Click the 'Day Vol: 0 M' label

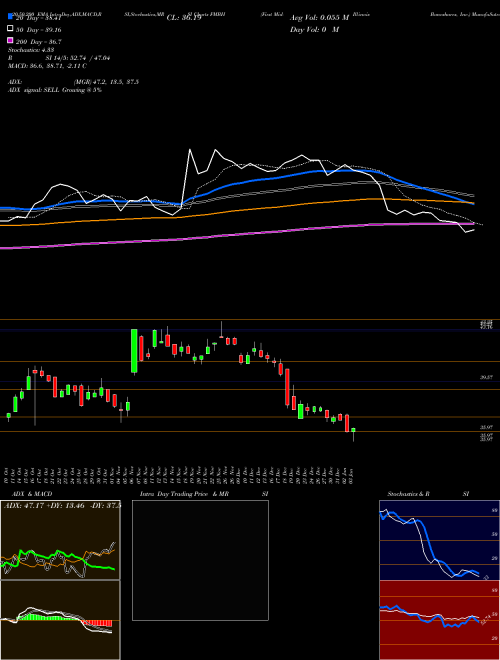click(314, 29)
